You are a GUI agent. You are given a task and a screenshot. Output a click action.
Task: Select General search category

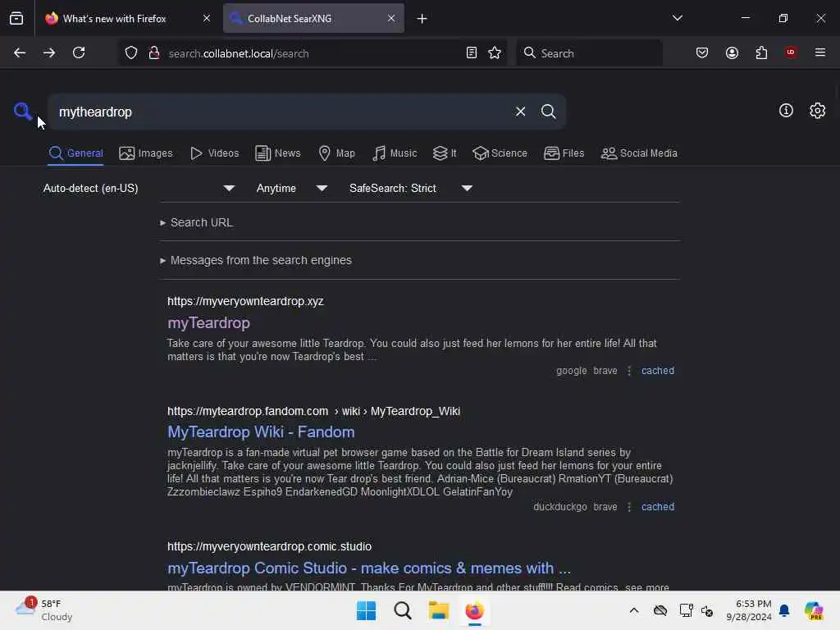click(75, 153)
